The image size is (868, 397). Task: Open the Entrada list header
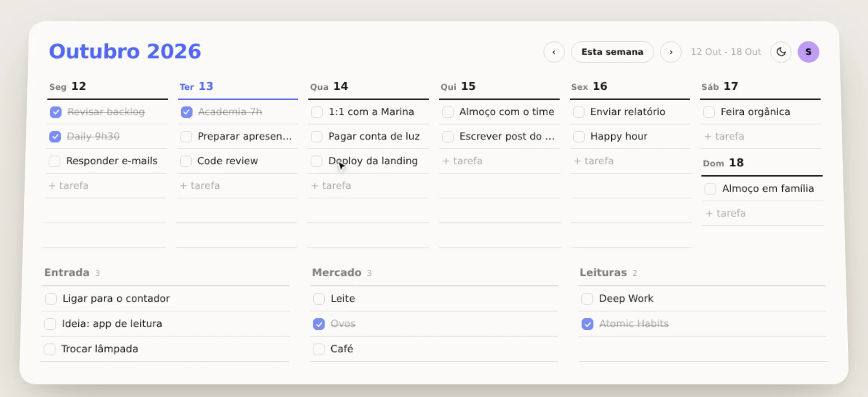tap(72, 273)
